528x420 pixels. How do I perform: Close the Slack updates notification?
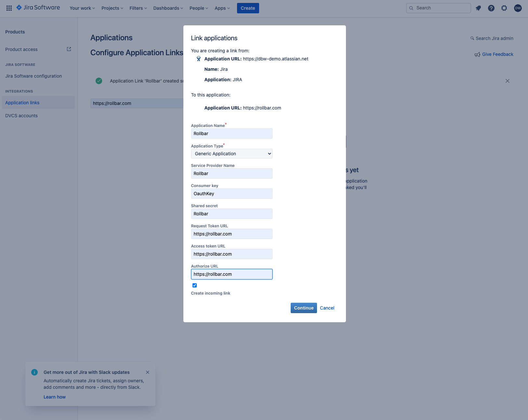coord(148,372)
